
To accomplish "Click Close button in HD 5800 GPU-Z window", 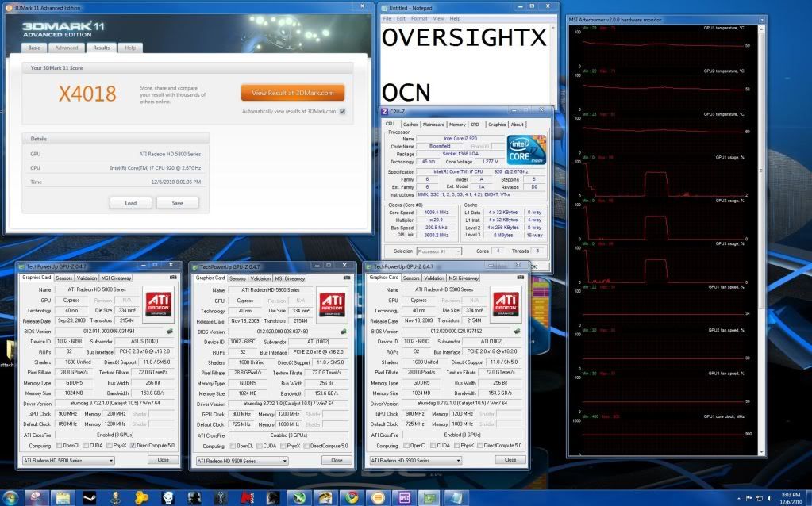I will click(x=164, y=459).
